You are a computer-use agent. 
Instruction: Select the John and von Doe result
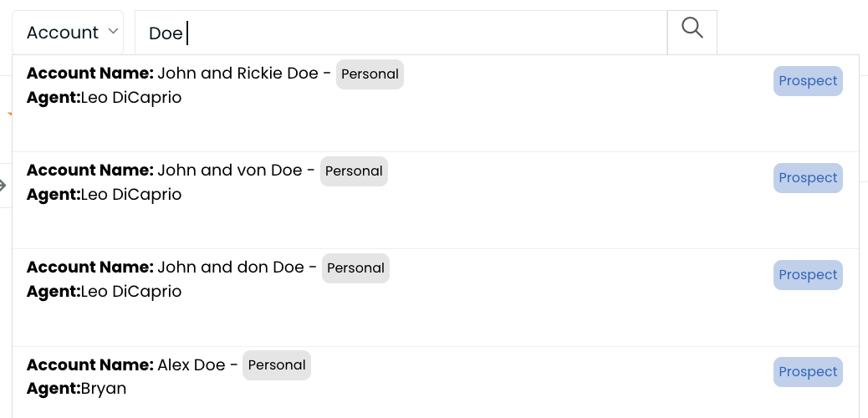436,201
